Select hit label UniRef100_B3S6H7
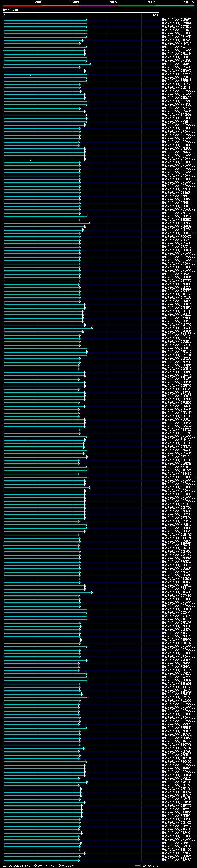Screen dimensions: 197x868 176,67
